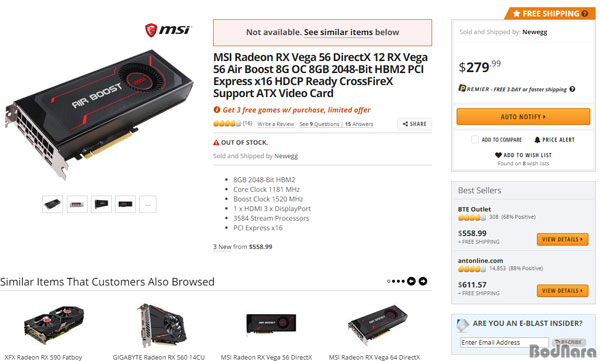The width and height of the screenshot is (600, 361).
Task: Click the orange free games info icon
Action: [x=217, y=110]
